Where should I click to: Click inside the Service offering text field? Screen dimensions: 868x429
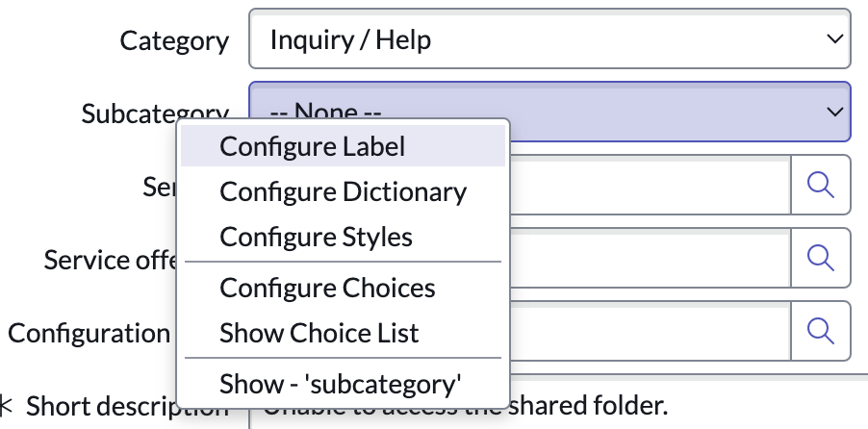tap(651, 258)
